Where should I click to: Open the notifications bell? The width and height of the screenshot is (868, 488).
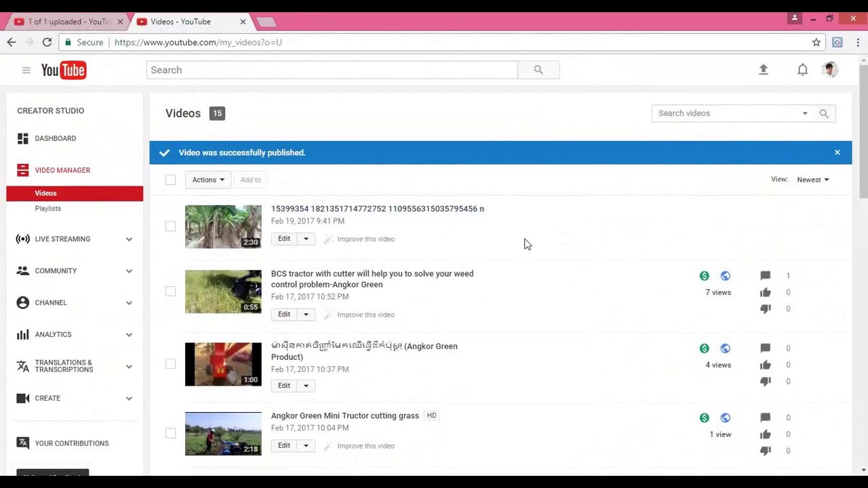(x=802, y=69)
